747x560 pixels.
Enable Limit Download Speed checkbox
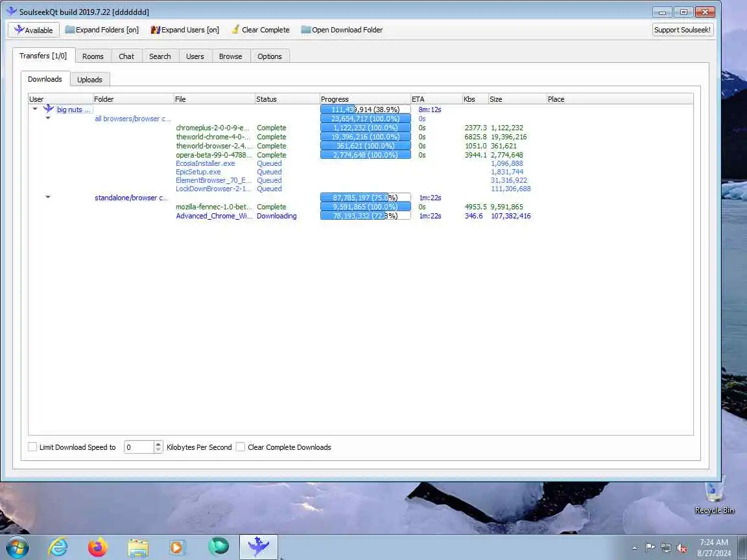32,447
